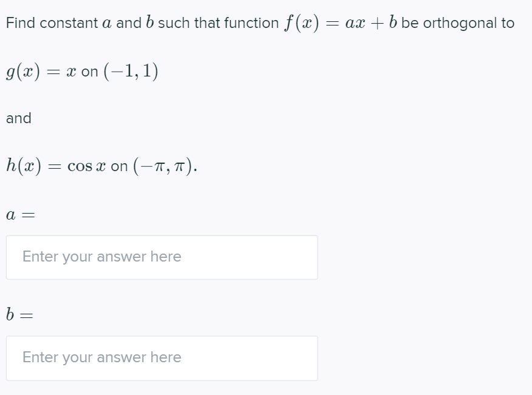Focus the bottom Enter your answer here box
Image resolution: width=532 pixels, height=395 pixels.
pos(162,357)
